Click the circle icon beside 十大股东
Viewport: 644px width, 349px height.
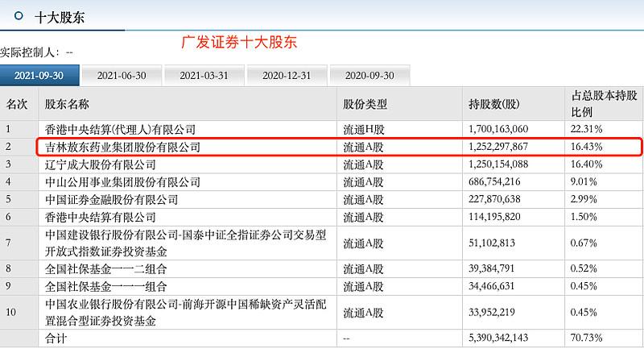point(19,16)
